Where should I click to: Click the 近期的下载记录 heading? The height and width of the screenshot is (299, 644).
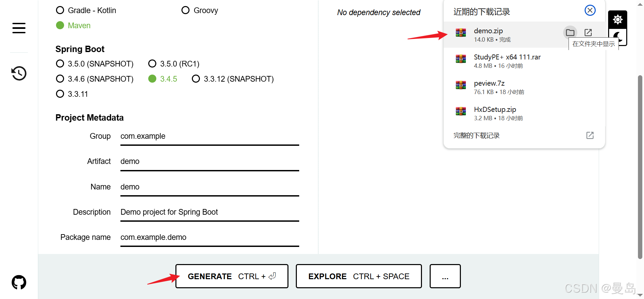[x=482, y=12]
